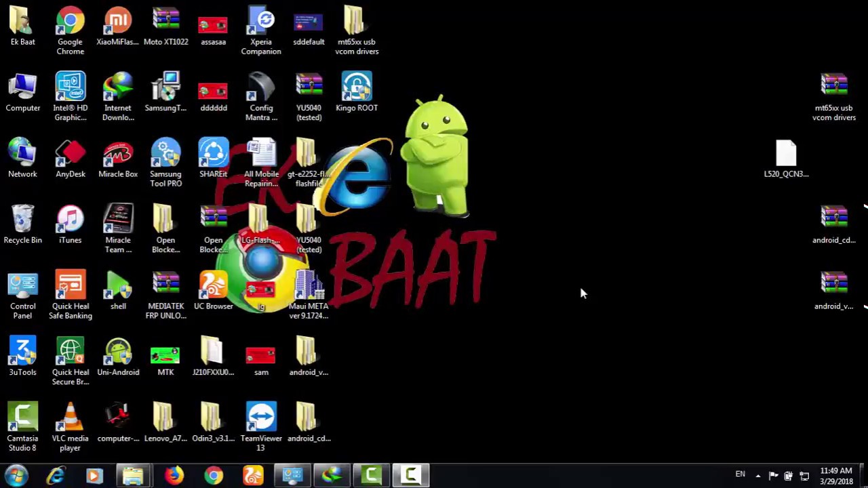Open the Lenovo_A7... folder
The width and height of the screenshot is (868, 488).
165,423
